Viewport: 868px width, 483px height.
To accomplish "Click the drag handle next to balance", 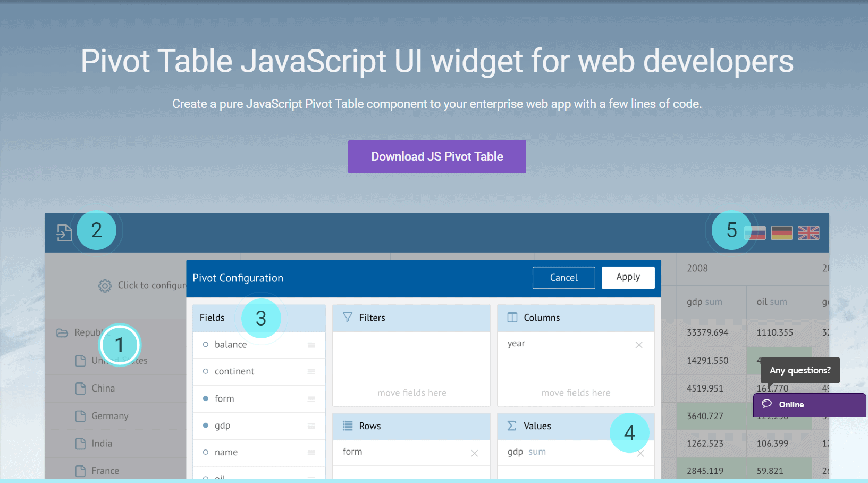I will (x=311, y=345).
